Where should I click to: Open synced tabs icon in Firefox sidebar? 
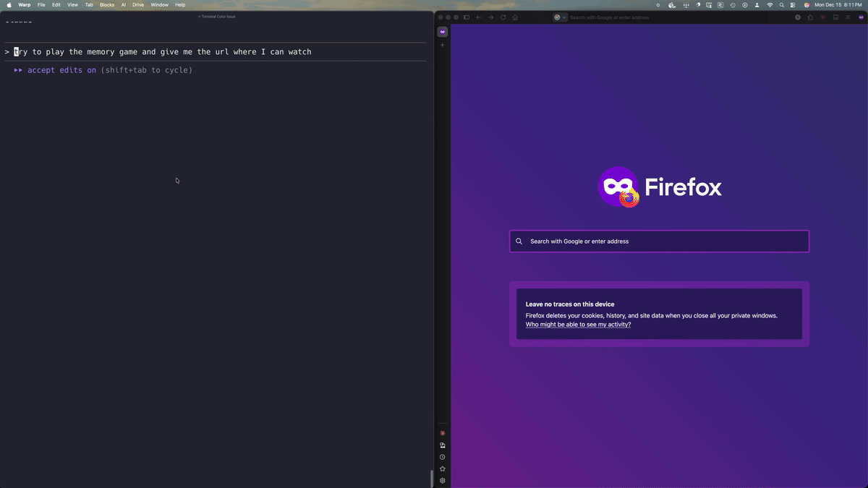443,445
